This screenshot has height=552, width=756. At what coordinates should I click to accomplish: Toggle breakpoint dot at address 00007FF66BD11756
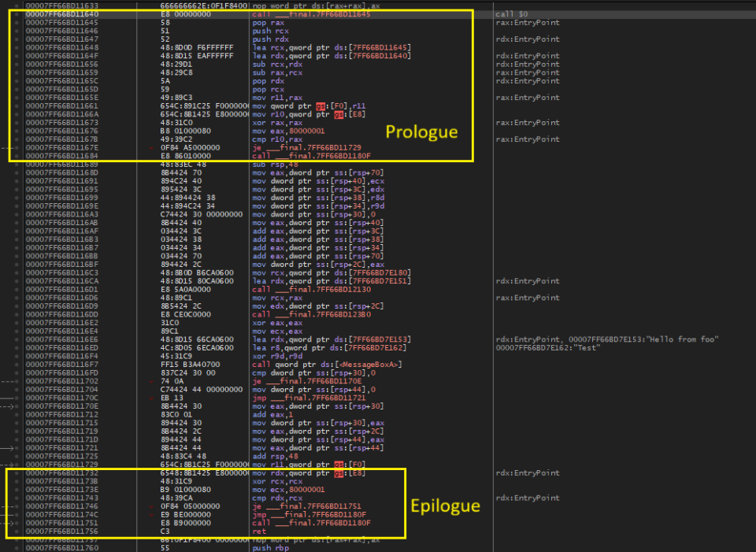(16, 532)
